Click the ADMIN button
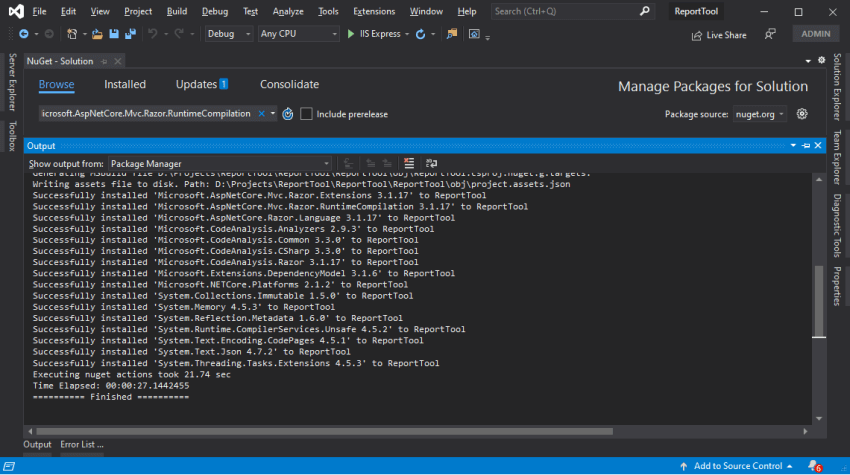 tap(816, 34)
